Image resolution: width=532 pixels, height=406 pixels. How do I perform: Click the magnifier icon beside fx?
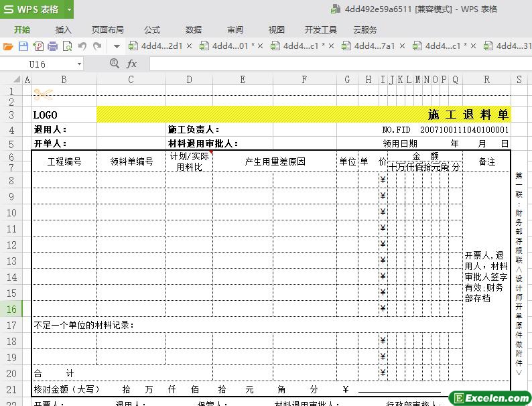tap(115, 64)
